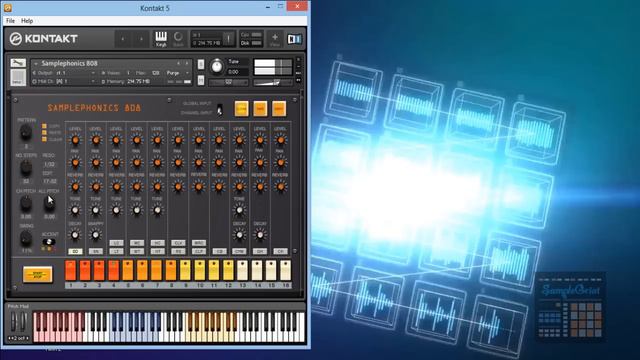
Task: Minimize the instrument header view
Action: pyautogui.click(x=298, y=66)
